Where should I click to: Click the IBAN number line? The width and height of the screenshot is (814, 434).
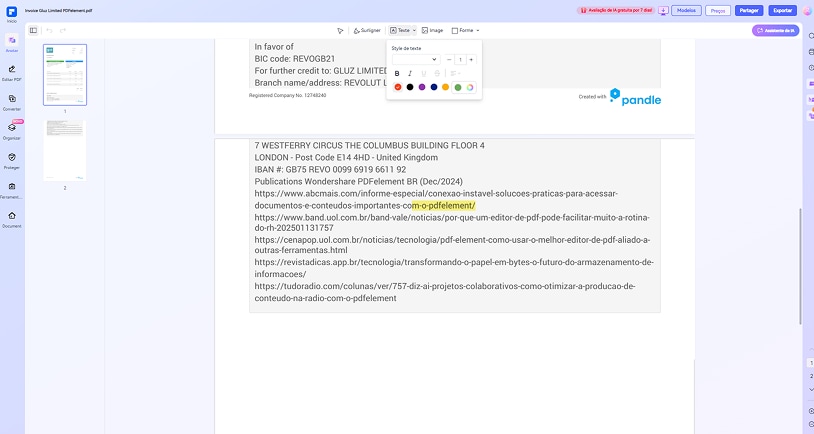tap(330, 170)
